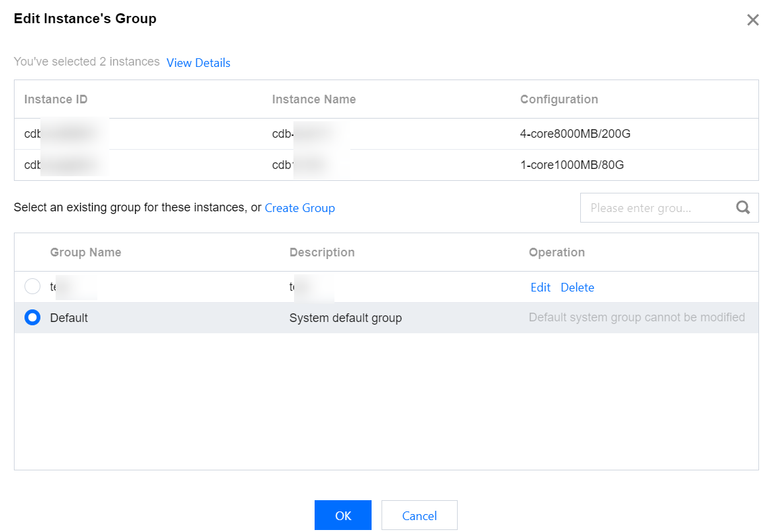Click the 4-core8000MB/200G configuration cell
This screenshot has width=767, height=532.
575,134
